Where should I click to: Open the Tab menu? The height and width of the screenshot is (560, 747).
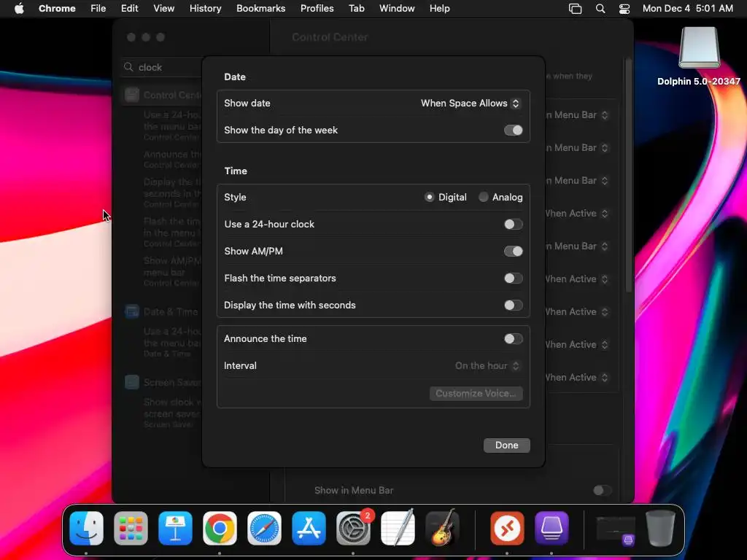tap(356, 8)
